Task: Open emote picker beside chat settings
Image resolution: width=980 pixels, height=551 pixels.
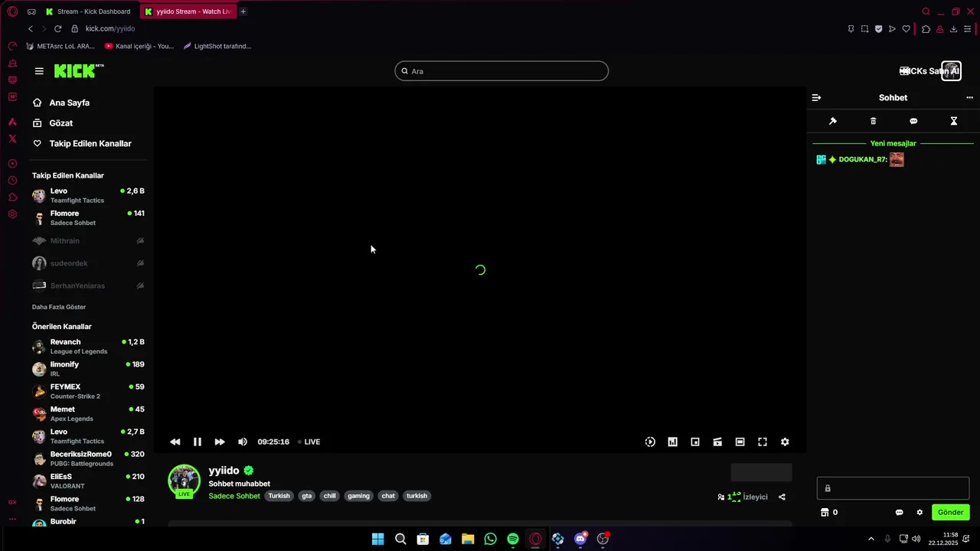Action: 900,512
